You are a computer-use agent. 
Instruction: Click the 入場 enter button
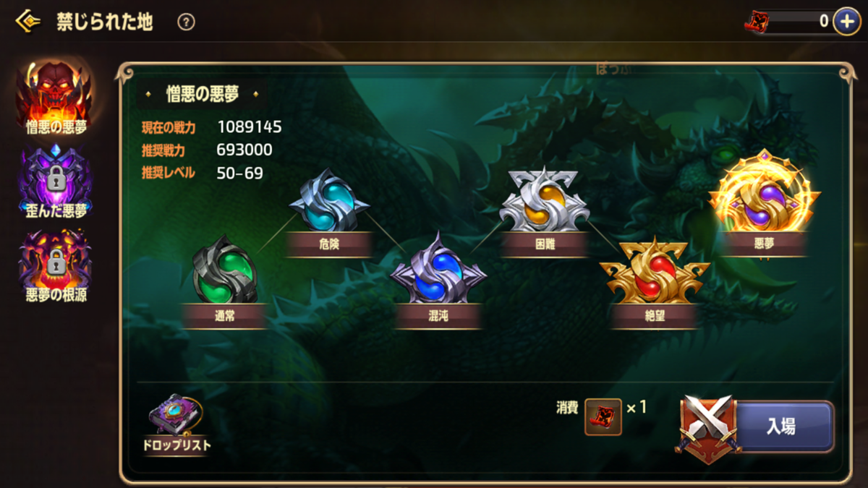tap(783, 427)
